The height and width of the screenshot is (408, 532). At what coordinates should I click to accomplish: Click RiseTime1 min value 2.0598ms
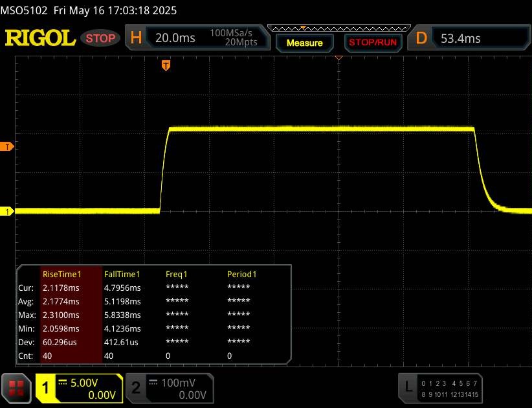coord(61,328)
